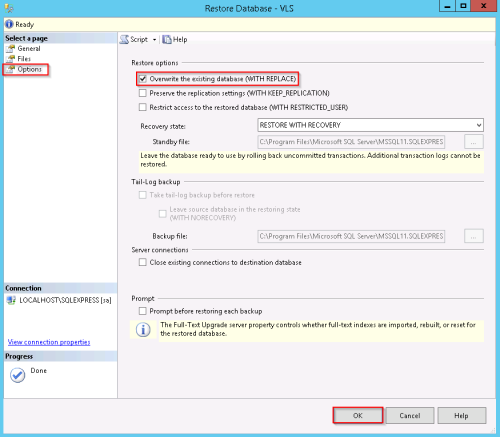Check Prompt before restoring each backup

tap(143, 311)
